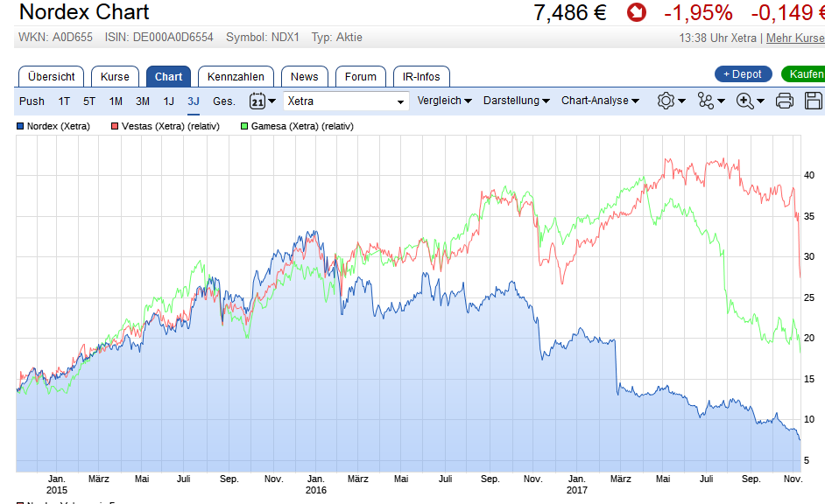Click the Jan. 2016 axis label
The image size is (825, 504).
pyautogui.click(x=315, y=485)
